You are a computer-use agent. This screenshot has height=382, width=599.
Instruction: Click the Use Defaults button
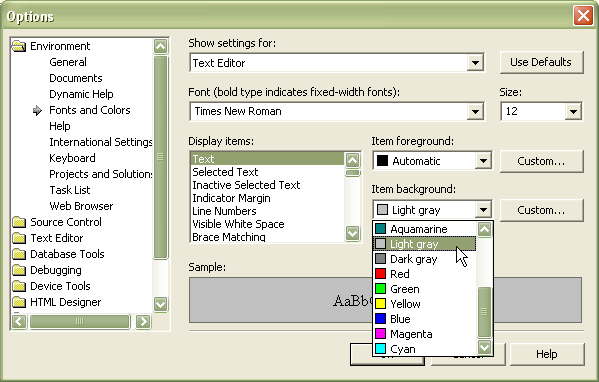541,62
